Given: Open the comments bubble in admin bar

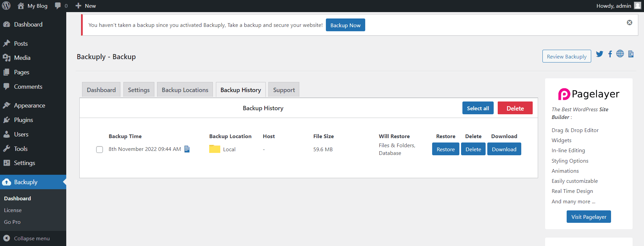Looking at the screenshot, I should tap(61, 6).
